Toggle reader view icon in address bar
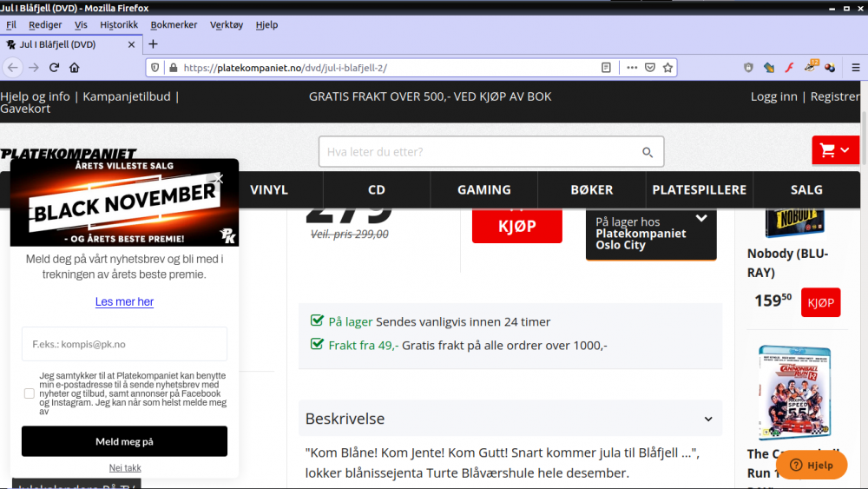The height and width of the screenshot is (489, 868). pyautogui.click(x=606, y=68)
